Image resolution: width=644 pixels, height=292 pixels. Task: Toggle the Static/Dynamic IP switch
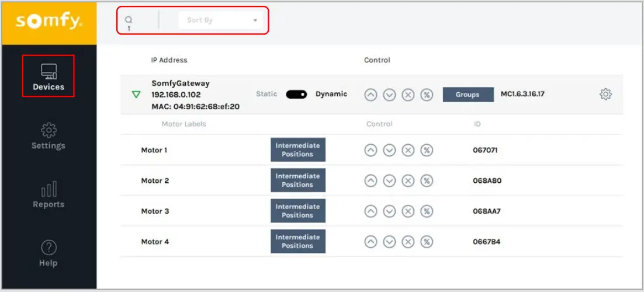pyautogui.click(x=296, y=95)
